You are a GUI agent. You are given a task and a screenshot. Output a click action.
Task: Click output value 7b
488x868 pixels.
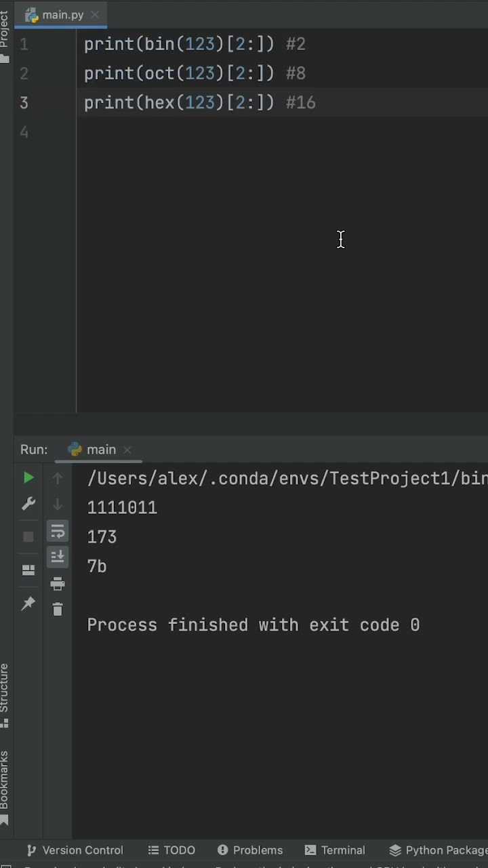pyautogui.click(x=97, y=566)
